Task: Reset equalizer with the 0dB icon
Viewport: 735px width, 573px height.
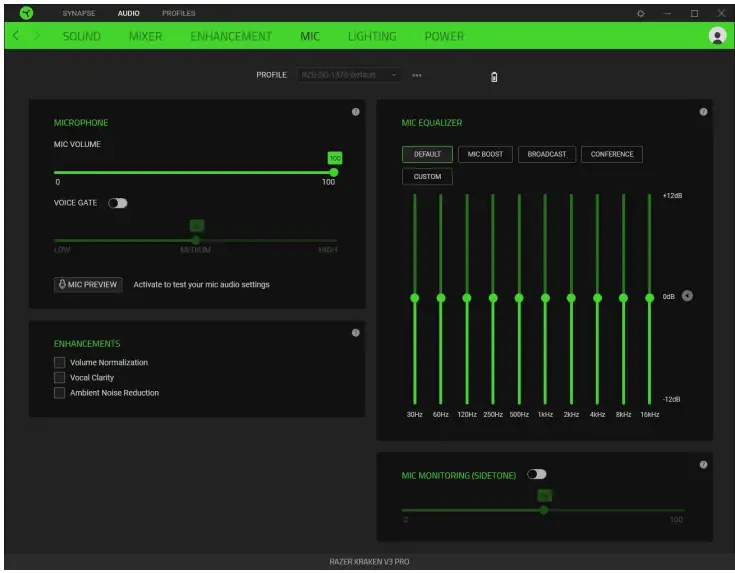Action: (687, 297)
